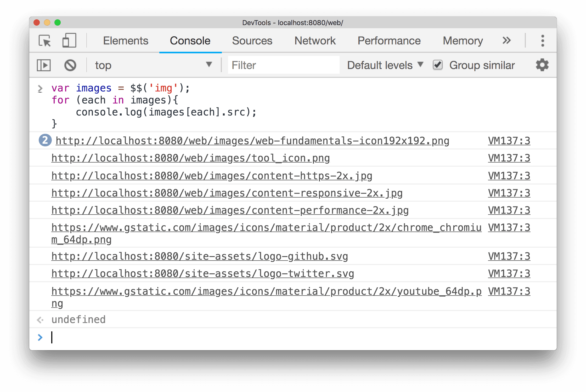Click the execute script pause icon
Viewport: 586px width, 392px height.
point(44,65)
